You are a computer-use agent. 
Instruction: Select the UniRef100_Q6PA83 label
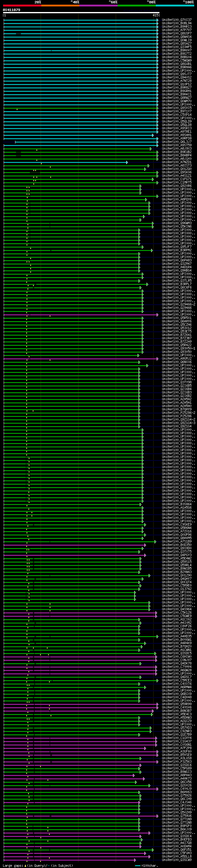[177, 260]
